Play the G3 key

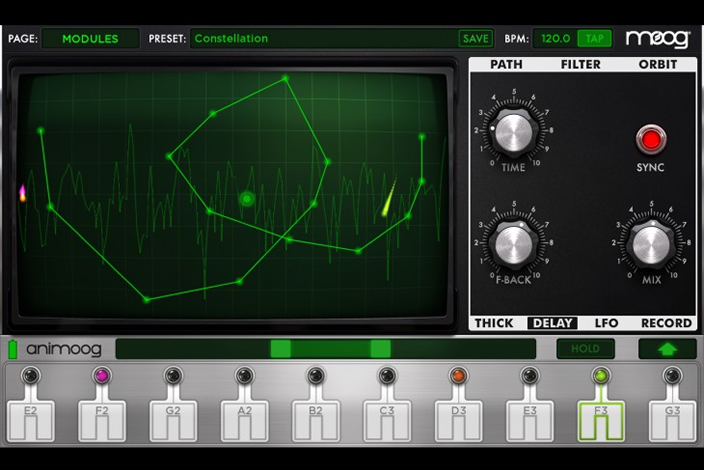click(672, 421)
